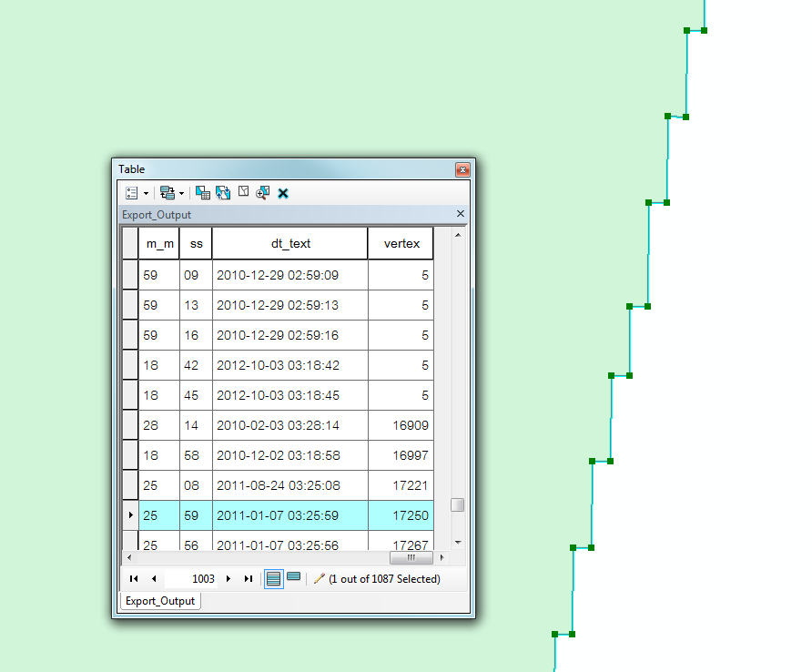The height and width of the screenshot is (672, 812).
Task: Toggle Show all records view
Action: pos(273,579)
